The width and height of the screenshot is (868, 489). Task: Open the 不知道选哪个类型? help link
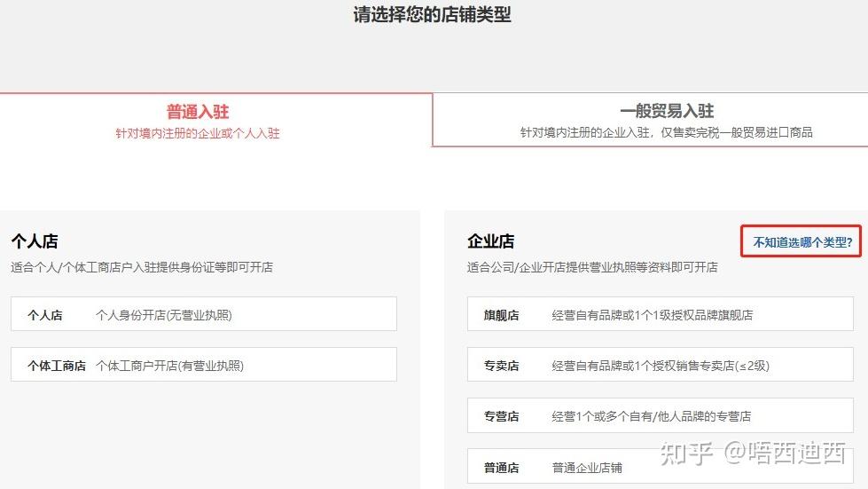coord(802,241)
